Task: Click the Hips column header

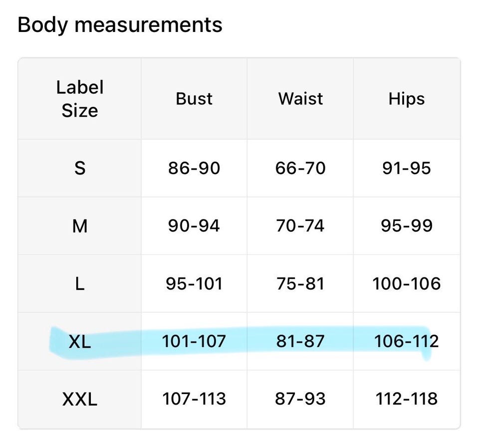Action: tap(407, 99)
